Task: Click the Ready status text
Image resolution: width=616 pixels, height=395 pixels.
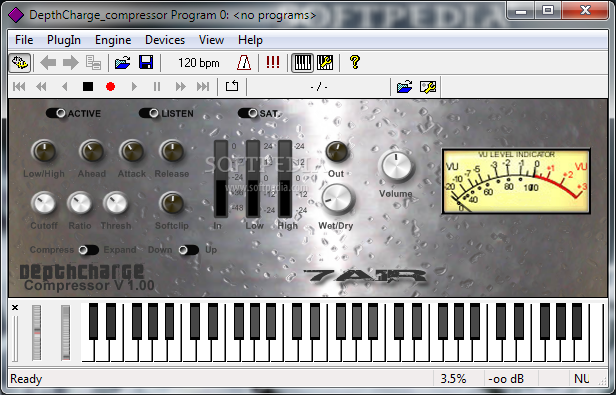Action: pyautogui.click(x=26, y=379)
